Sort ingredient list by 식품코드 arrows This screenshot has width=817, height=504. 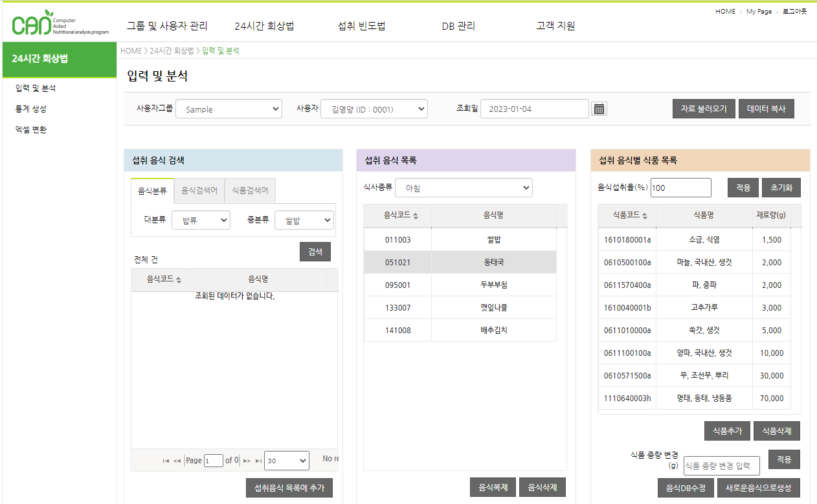[645, 215]
